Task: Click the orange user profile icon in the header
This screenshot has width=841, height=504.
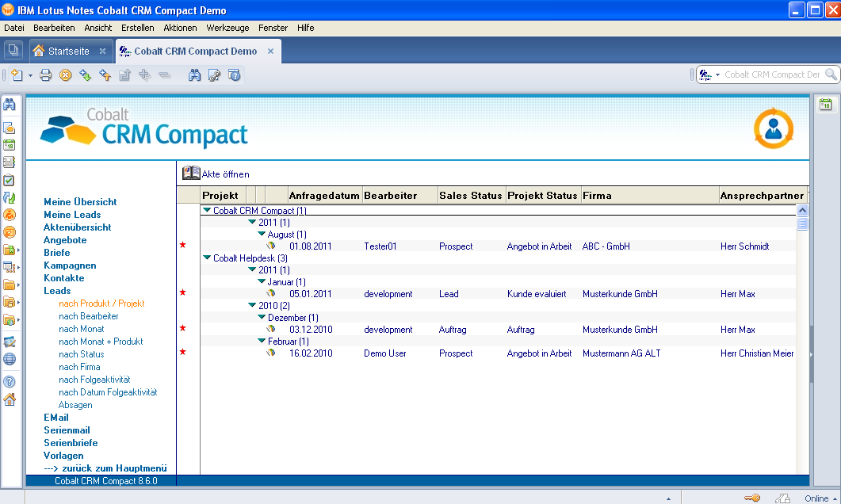Action: click(773, 128)
